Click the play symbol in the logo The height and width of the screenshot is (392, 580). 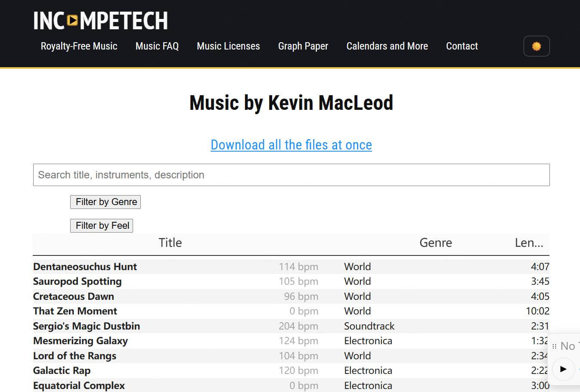pyautogui.click(x=72, y=20)
